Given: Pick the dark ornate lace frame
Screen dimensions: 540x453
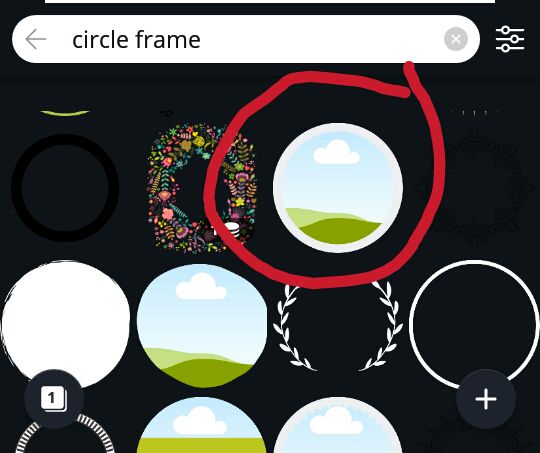Looking at the screenshot, I should click(x=475, y=188).
